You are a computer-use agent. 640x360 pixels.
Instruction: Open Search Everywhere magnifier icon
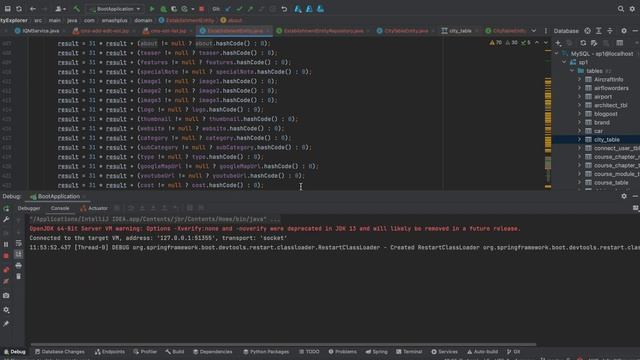[621, 9]
